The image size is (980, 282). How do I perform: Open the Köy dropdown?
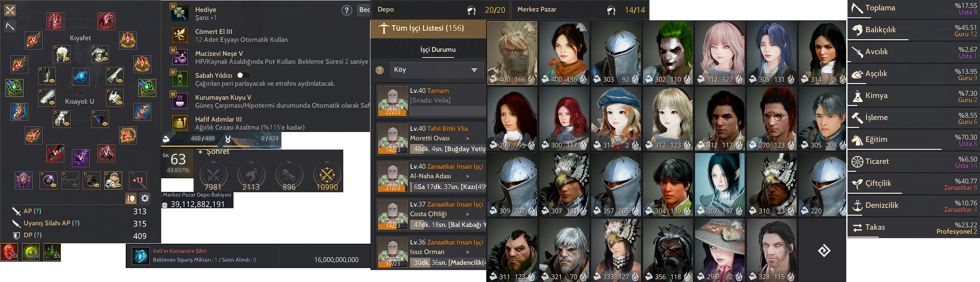pos(437,70)
